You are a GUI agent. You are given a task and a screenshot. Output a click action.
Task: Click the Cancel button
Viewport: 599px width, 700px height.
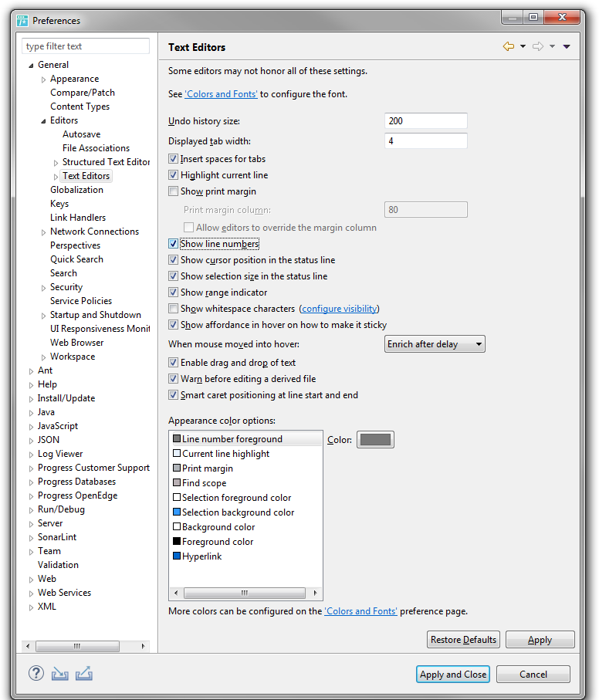(533, 674)
